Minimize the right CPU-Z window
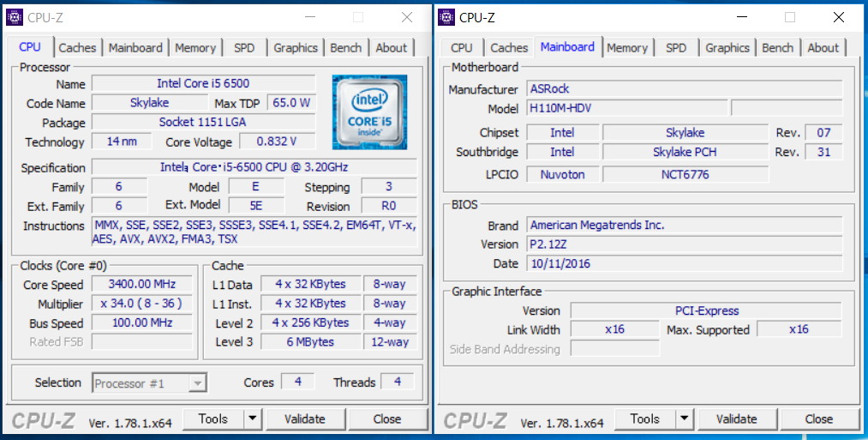This screenshot has height=440, width=868. (x=742, y=17)
